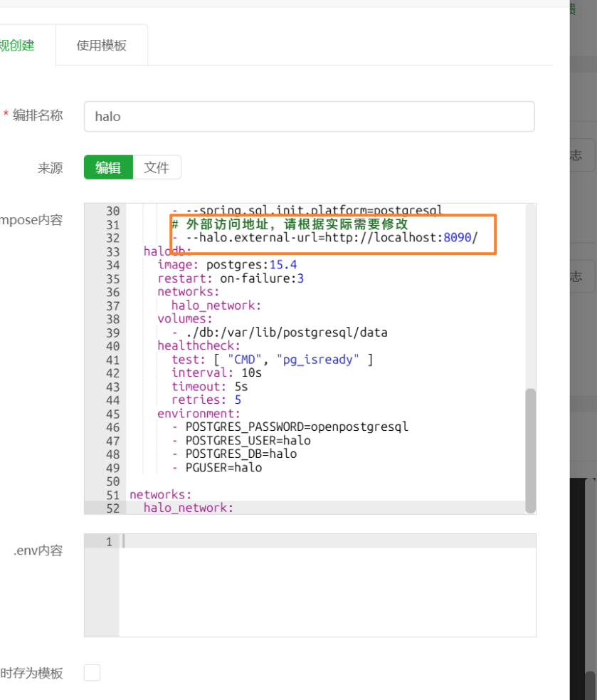Viewport: 597px width, 700px height.
Task: Select the 编辑 source option
Action: (108, 167)
